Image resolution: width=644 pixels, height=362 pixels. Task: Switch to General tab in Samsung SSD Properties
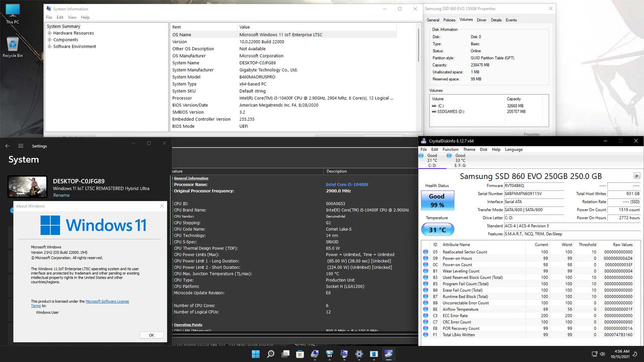(433, 20)
